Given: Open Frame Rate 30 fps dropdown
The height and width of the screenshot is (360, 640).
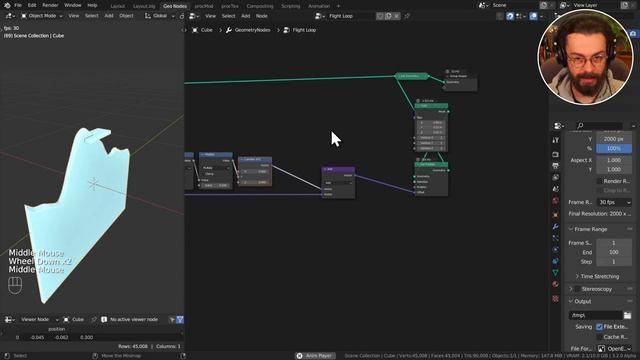Looking at the screenshot, I should click(x=614, y=202).
